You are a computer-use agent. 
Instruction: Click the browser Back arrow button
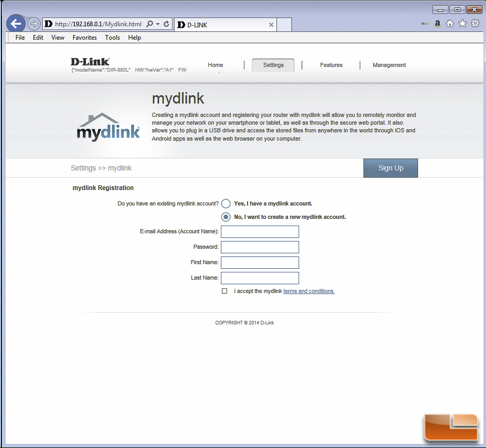(x=16, y=24)
